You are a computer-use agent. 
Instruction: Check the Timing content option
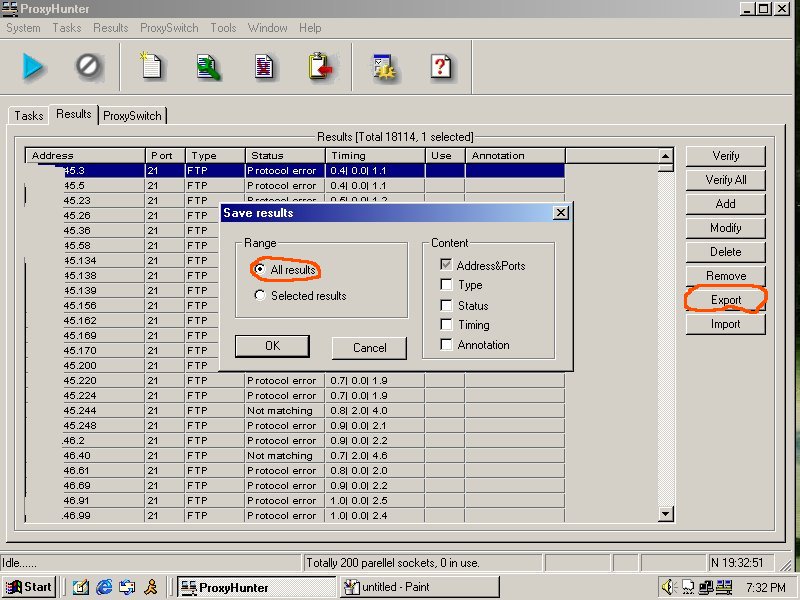tap(446, 325)
